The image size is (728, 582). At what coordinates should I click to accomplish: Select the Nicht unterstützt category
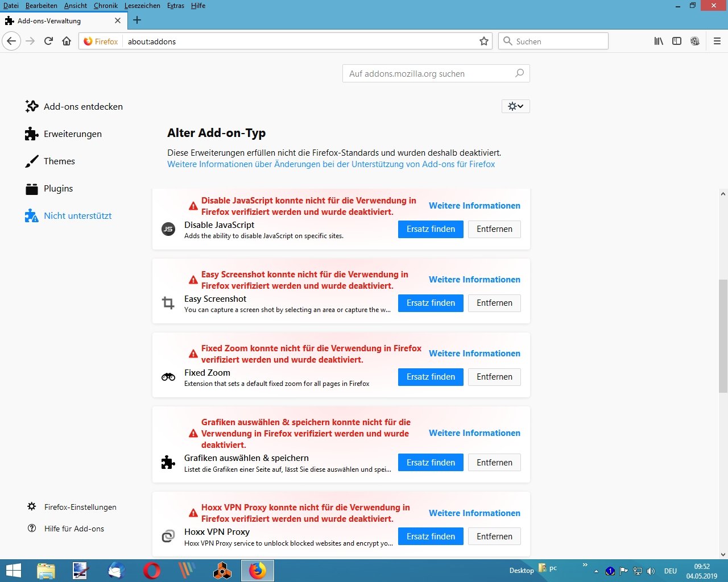click(x=68, y=215)
